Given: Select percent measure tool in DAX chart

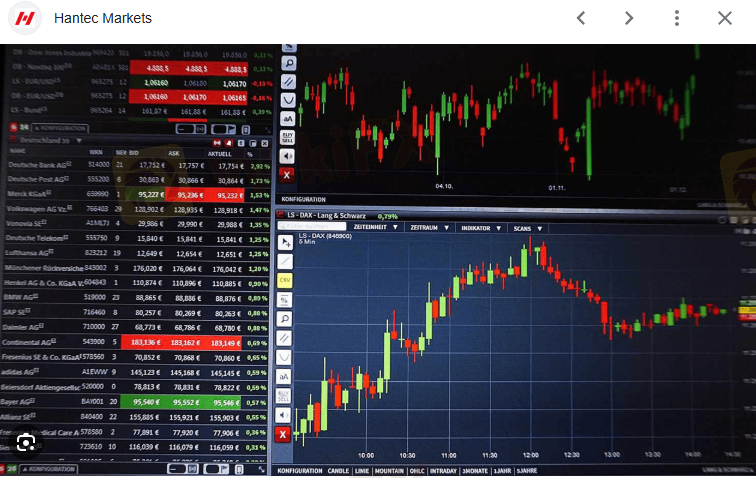Looking at the screenshot, I should coord(284,300).
